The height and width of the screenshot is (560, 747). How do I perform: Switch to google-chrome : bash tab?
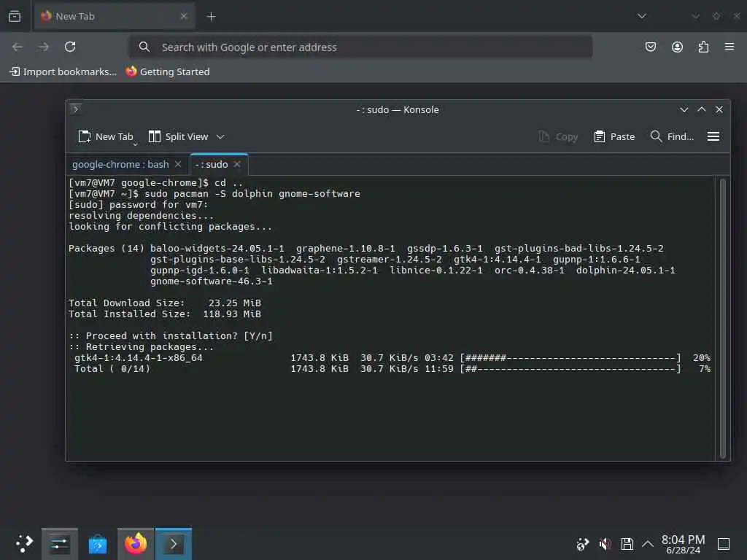120,164
